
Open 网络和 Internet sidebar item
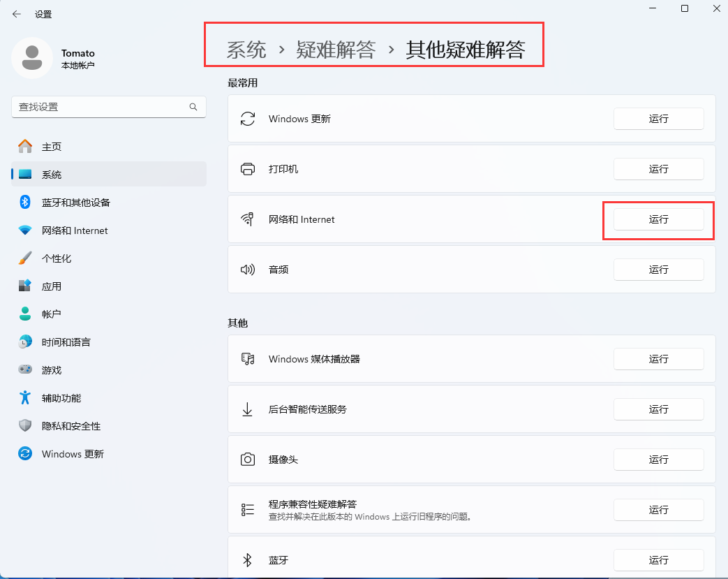click(75, 230)
